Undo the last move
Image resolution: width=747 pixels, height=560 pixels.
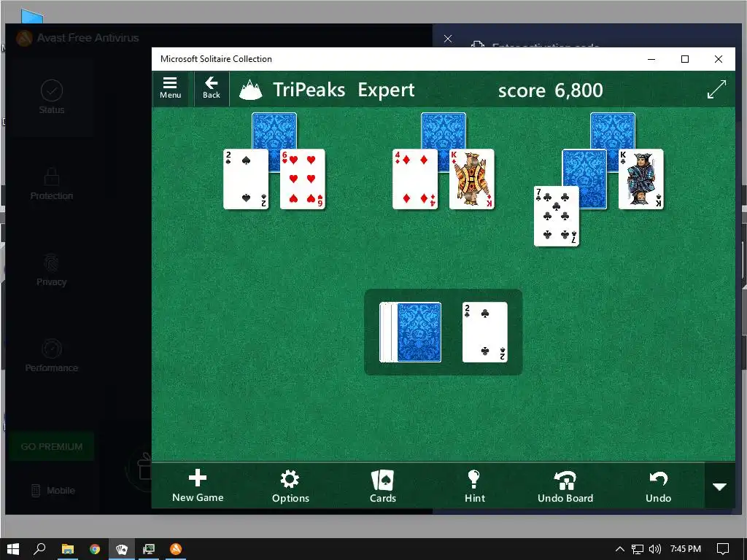[658, 486]
